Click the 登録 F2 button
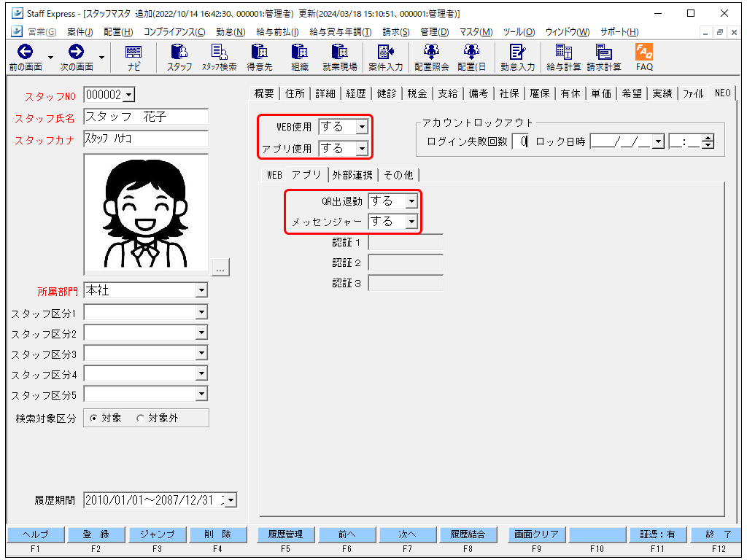The image size is (747, 560). click(x=96, y=534)
